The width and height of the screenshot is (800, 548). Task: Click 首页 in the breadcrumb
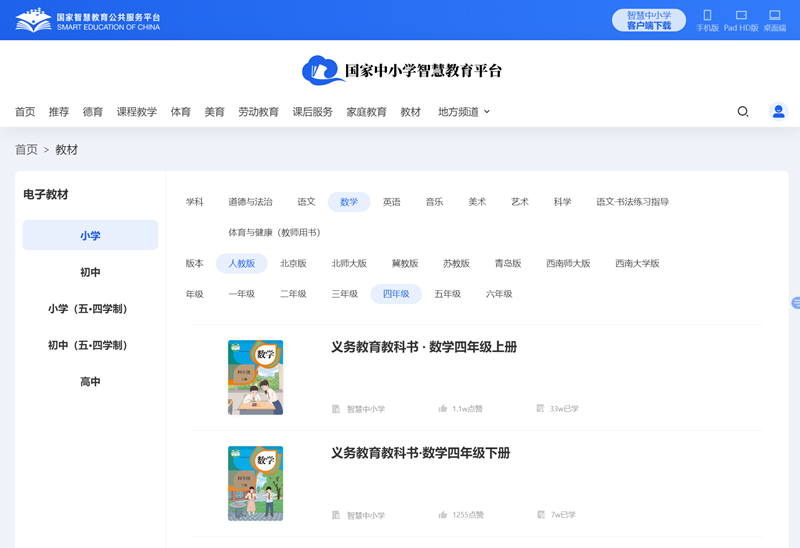point(26,150)
